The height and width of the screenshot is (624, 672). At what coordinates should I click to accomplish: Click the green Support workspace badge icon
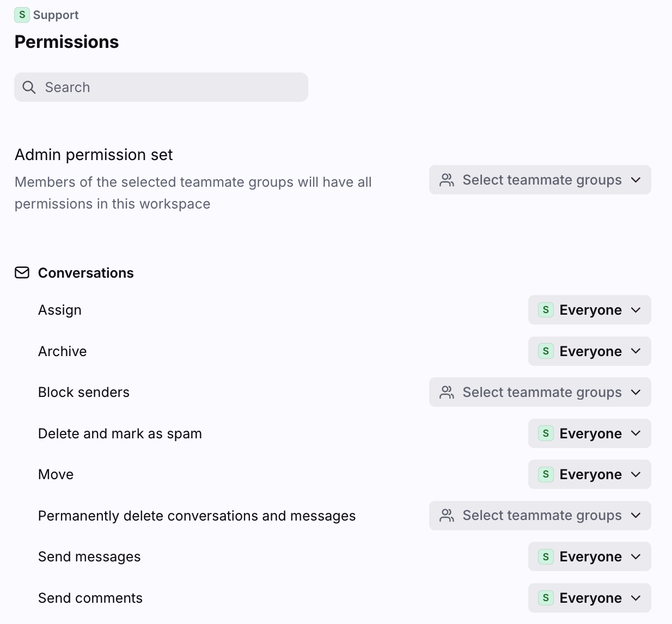pos(22,15)
